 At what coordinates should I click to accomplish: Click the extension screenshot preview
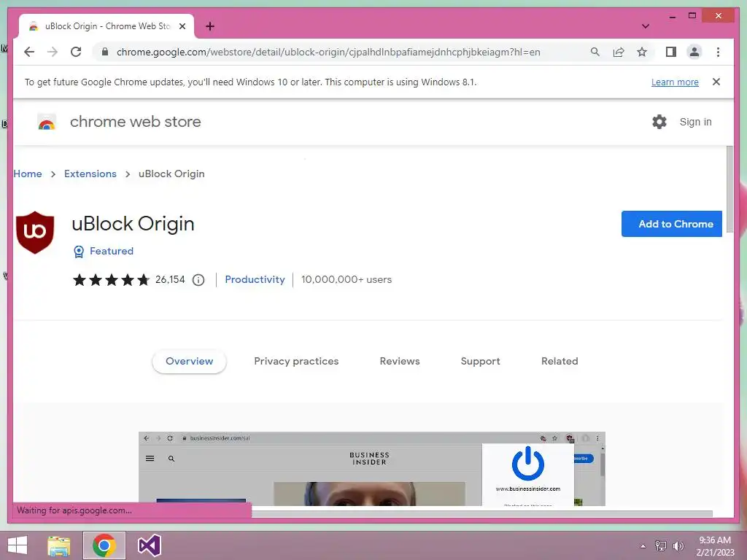371,469
